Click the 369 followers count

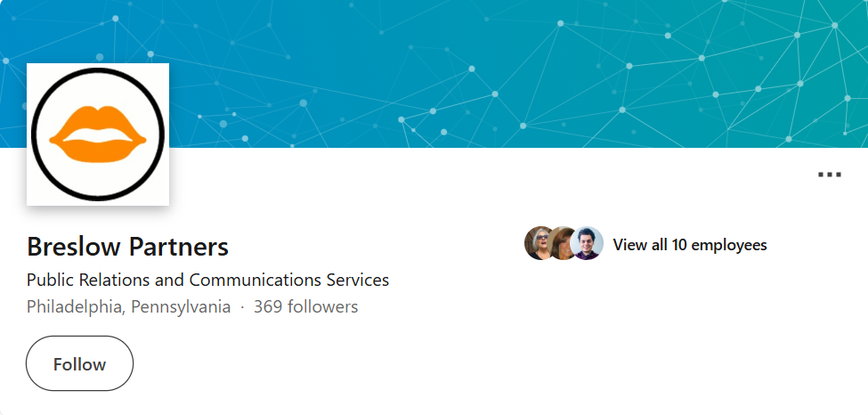[305, 307]
